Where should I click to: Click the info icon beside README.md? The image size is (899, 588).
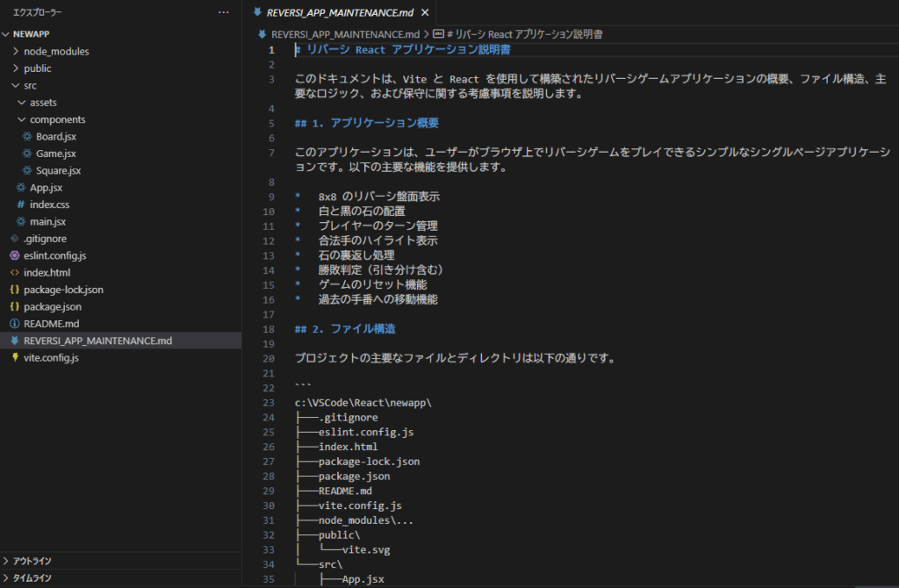[x=15, y=324]
